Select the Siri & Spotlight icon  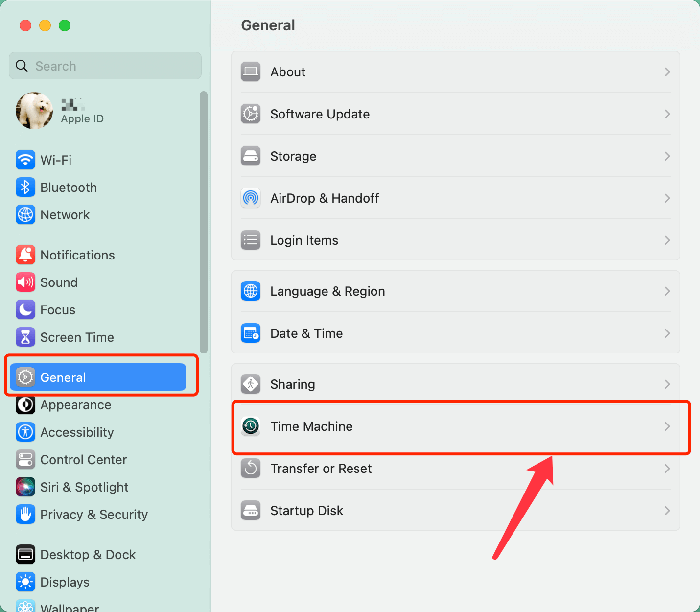[x=25, y=487]
